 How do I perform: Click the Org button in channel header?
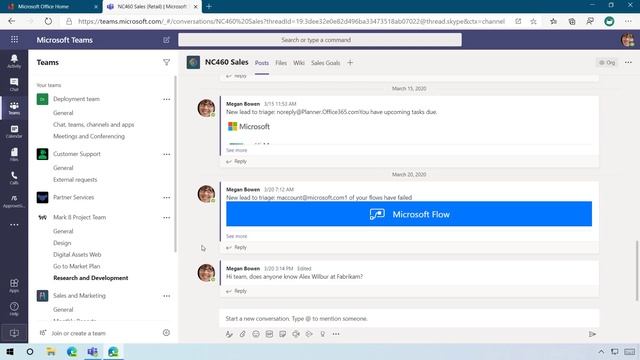607,62
